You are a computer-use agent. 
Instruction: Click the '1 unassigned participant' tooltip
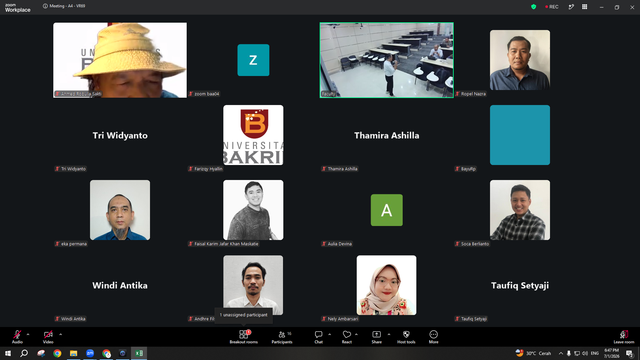(244, 315)
